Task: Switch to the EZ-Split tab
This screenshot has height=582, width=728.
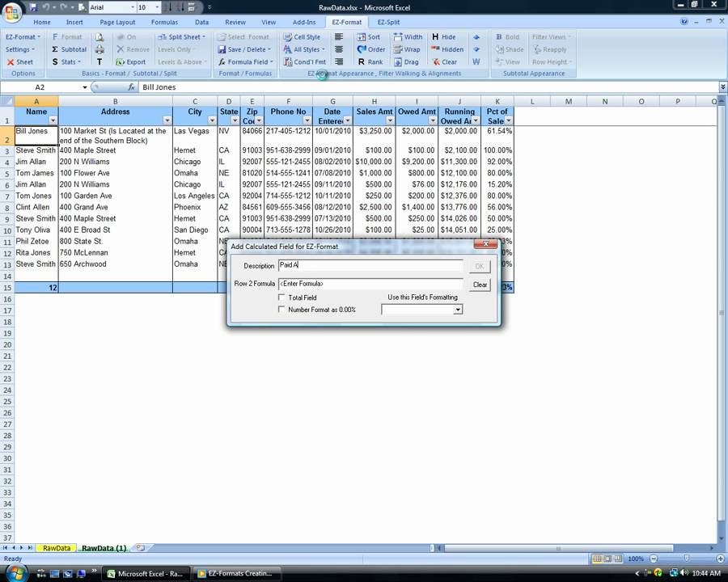Action: coord(388,22)
